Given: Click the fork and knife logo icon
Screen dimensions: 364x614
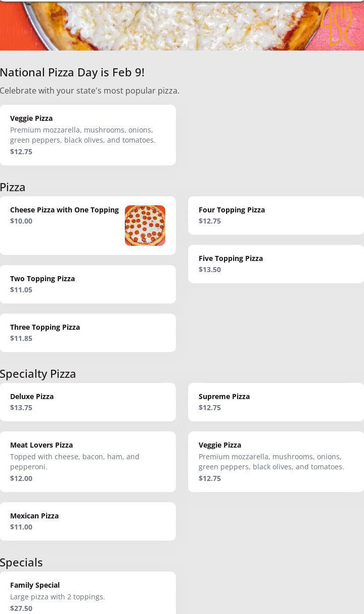Looking at the screenshot, I should coord(337,25).
